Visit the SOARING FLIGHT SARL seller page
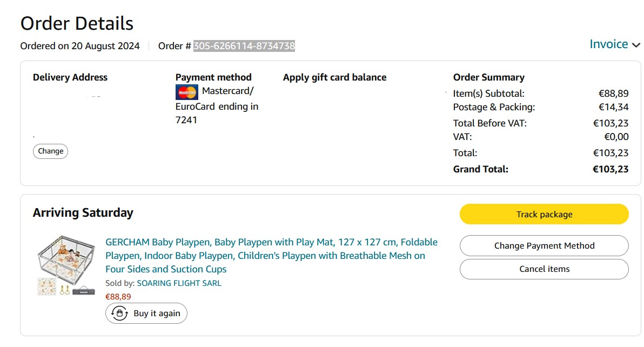644x347 pixels. tap(179, 283)
